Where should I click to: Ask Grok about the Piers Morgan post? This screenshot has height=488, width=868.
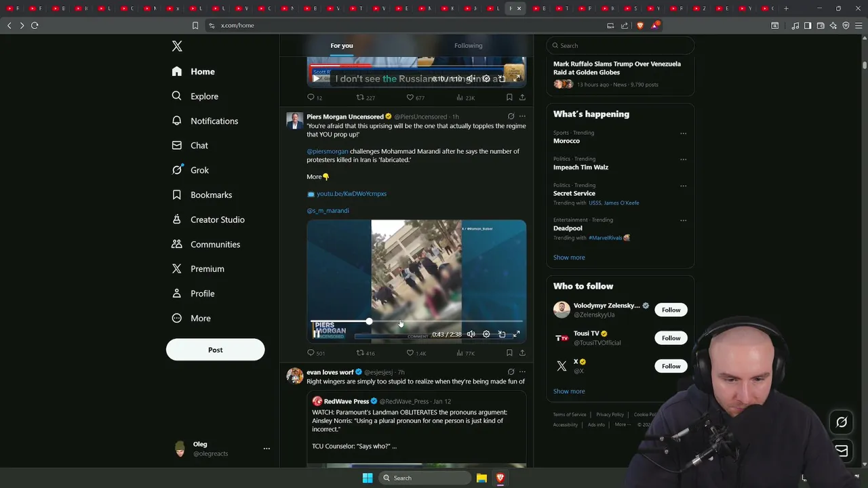511,117
